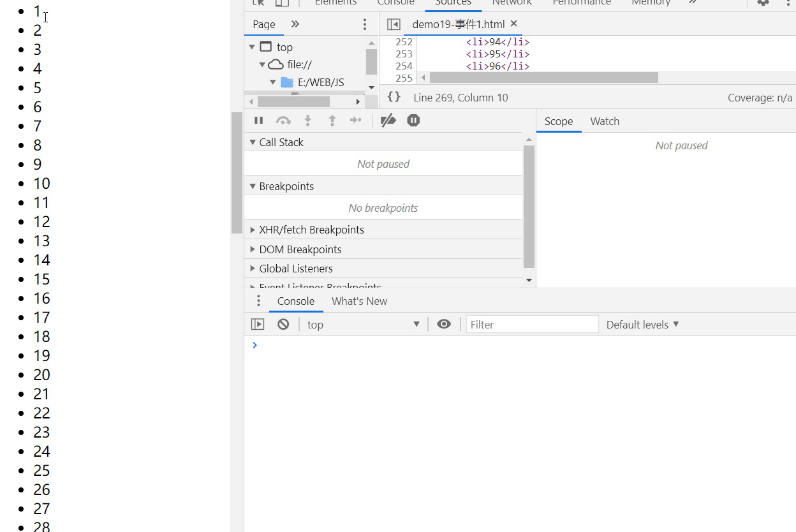Collapse the top tree node arrow
This screenshot has width=796, height=532.
click(x=252, y=47)
